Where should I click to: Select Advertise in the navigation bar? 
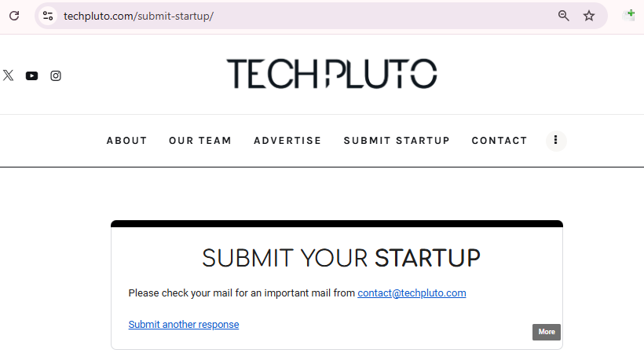point(287,141)
